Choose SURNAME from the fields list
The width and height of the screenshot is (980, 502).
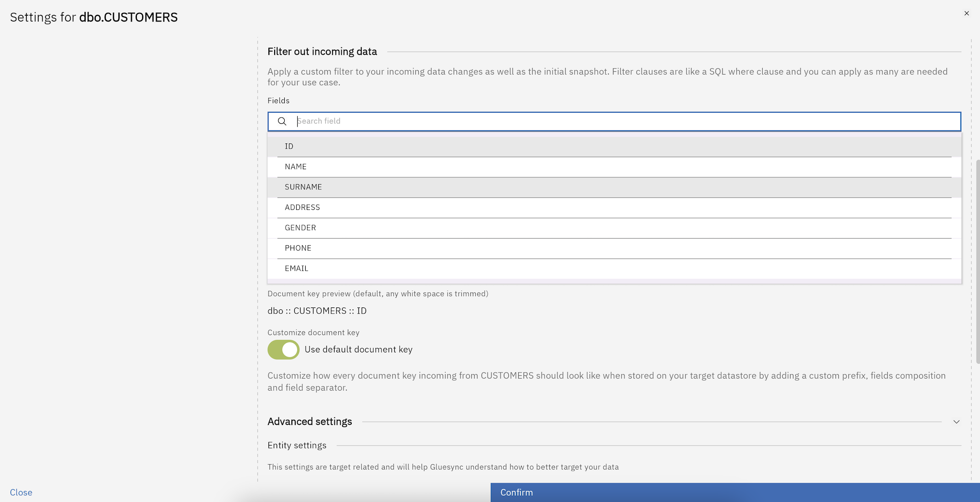coord(614,187)
